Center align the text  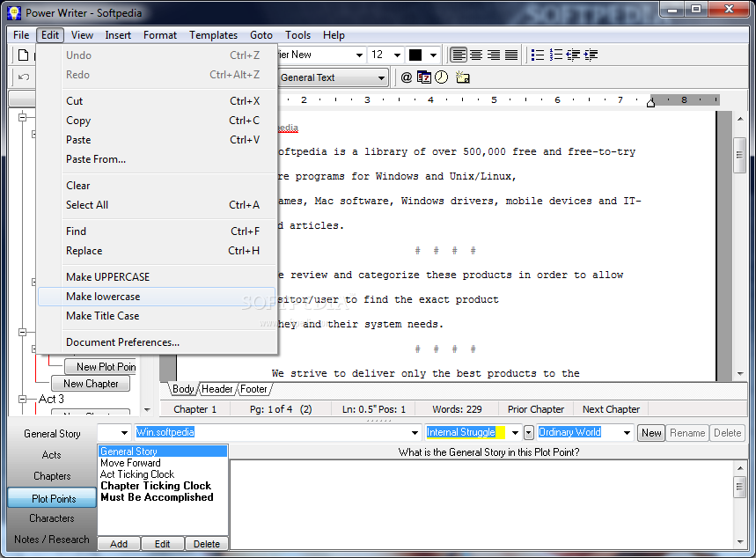point(476,55)
